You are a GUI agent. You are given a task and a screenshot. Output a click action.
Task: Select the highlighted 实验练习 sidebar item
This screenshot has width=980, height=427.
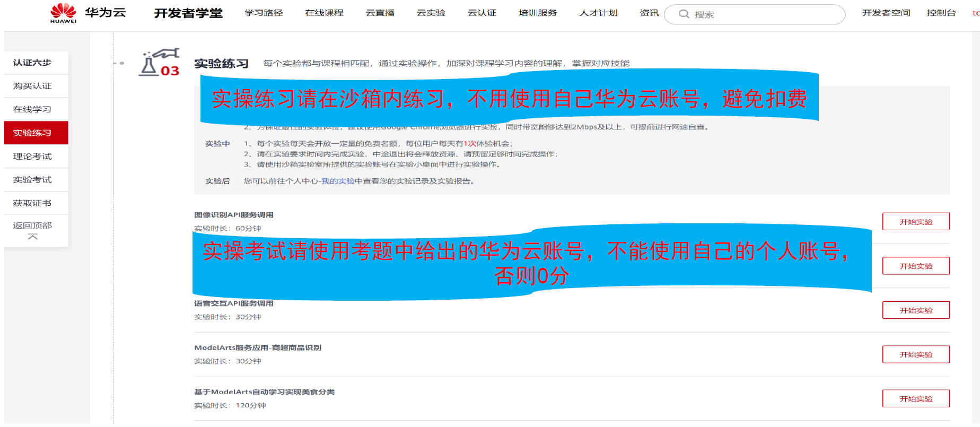pyautogui.click(x=36, y=133)
